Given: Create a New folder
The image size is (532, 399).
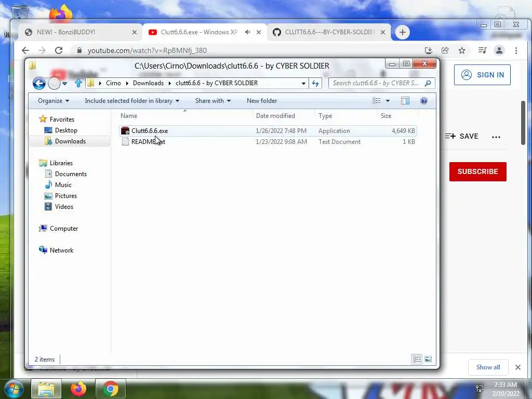Looking at the screenshot, I should [262, 101].
